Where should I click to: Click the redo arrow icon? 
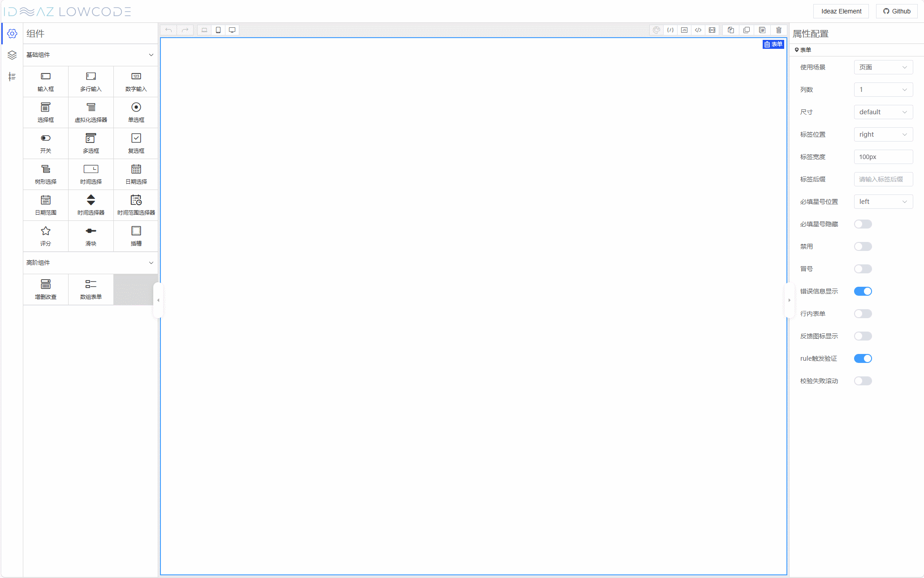click(x=185, y=30)
